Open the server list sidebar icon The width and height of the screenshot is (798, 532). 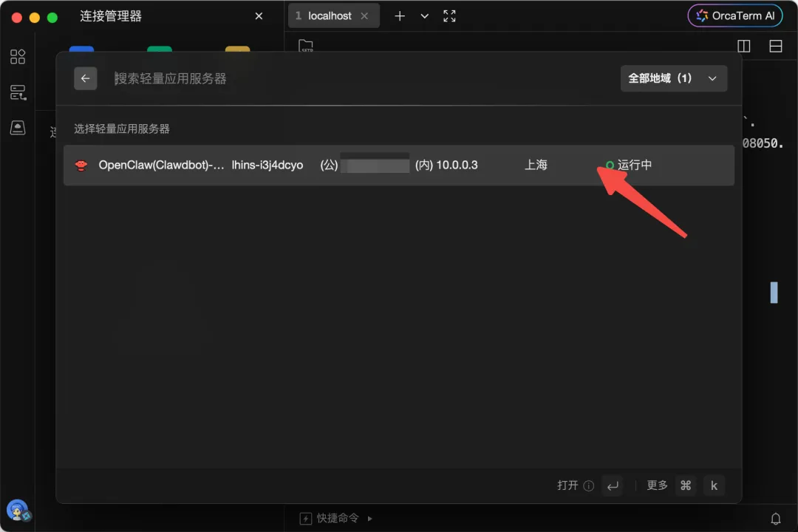pos(18,92)
